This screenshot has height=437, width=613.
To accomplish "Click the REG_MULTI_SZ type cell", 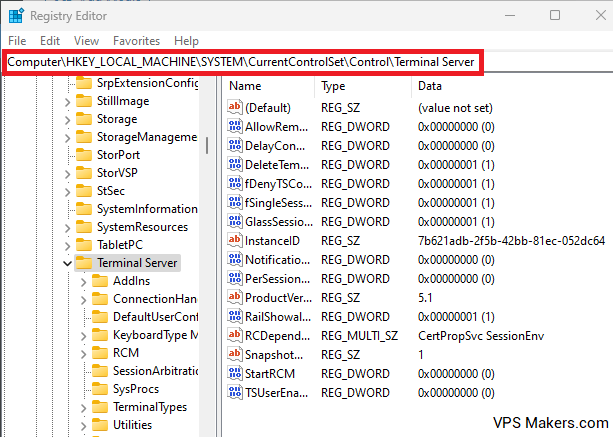I will (359, 335).
